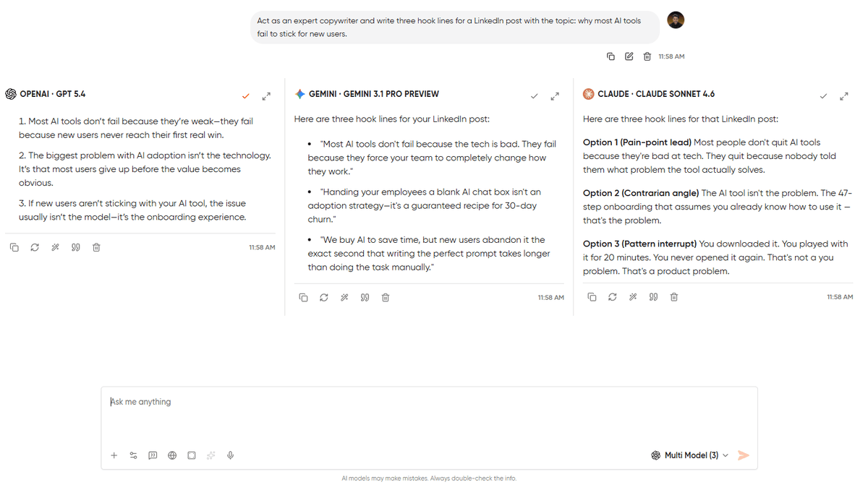Edit your original prompt with the pencil icon
Screen dimensions: 868x485
point(629,56)
